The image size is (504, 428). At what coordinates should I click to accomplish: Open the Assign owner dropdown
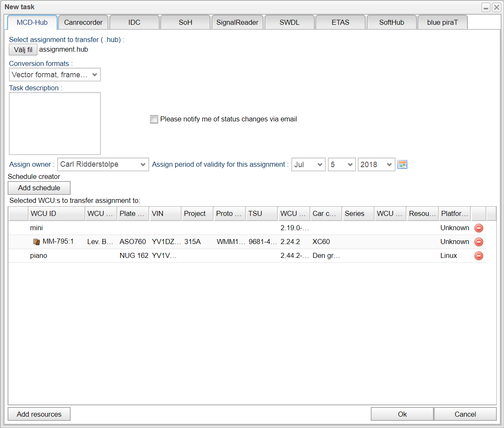pos(103,165)
